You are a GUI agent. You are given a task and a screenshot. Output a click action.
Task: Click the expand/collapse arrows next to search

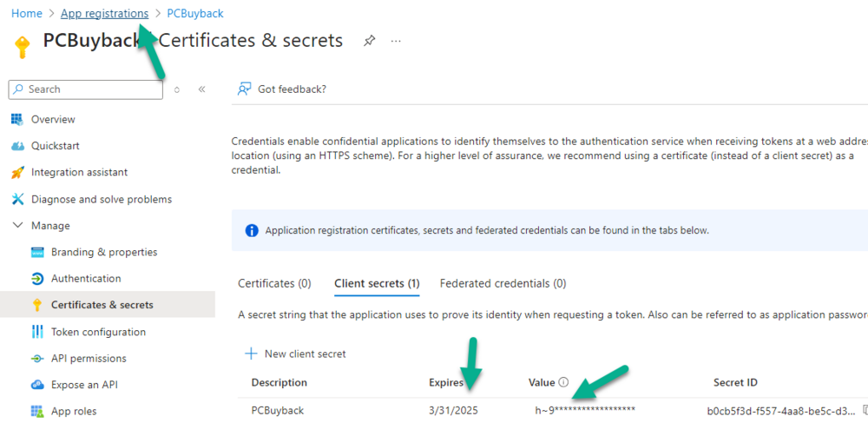(177, 89)
